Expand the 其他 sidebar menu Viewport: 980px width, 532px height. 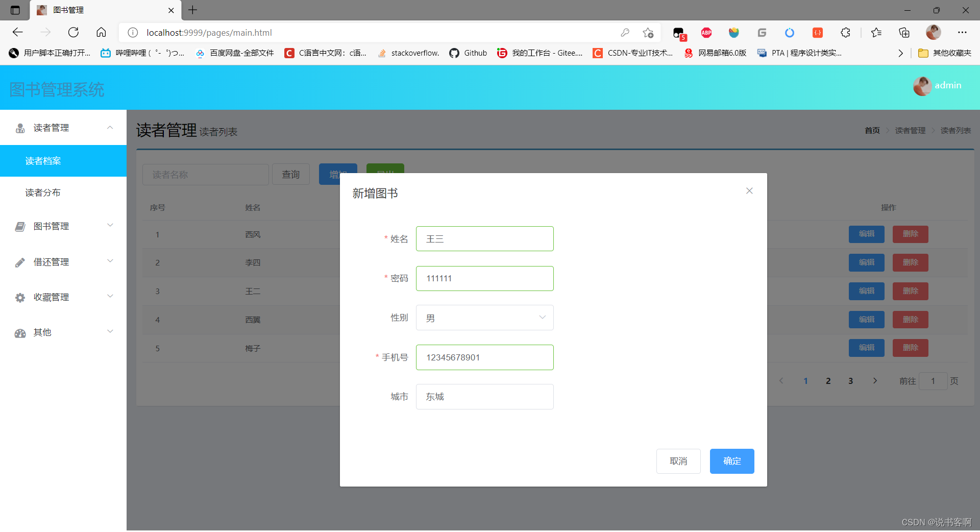63,332
